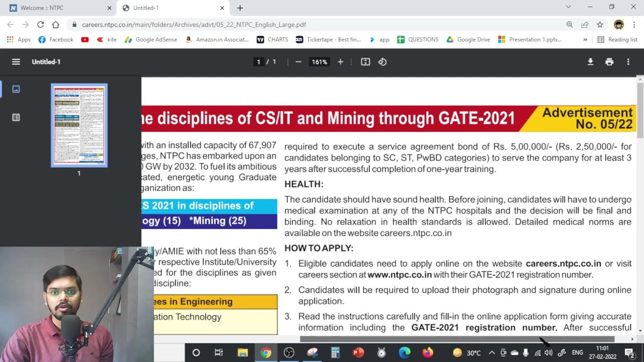Zoom out using the minus button

click(x=298, y=62)
